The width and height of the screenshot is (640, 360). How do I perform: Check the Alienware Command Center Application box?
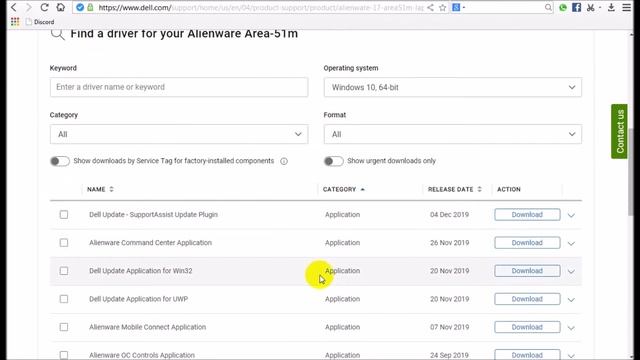coord(64,242)
